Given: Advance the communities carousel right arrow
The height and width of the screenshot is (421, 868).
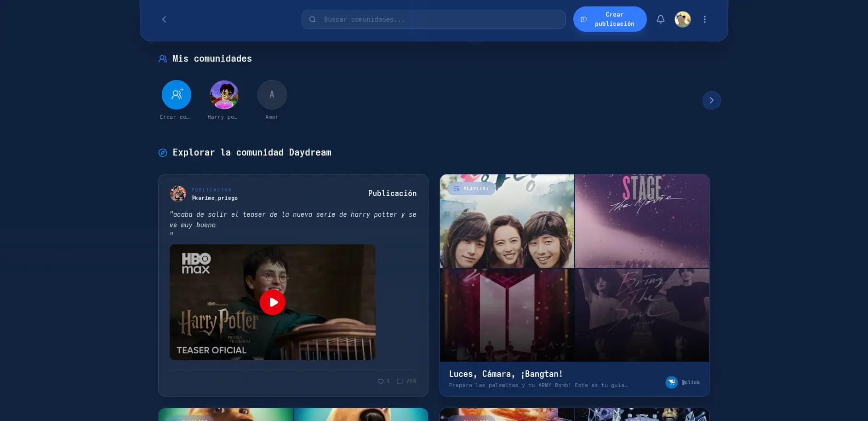Looking at the screenshot, I should coord(712,100).
